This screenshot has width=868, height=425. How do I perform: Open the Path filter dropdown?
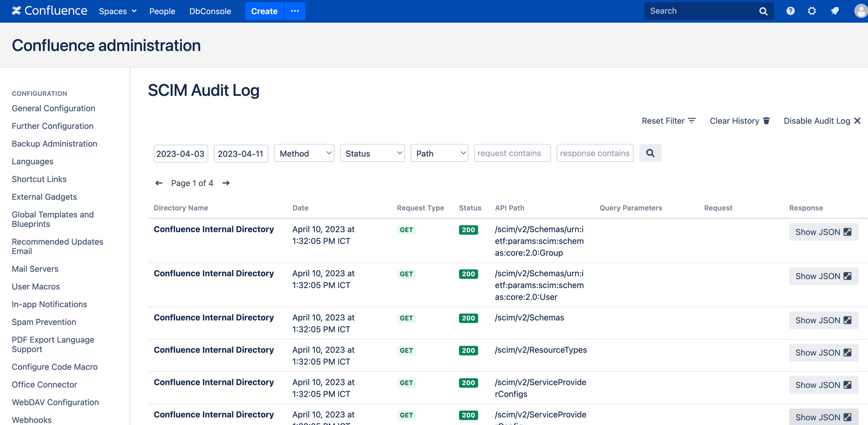pos(439,153)
